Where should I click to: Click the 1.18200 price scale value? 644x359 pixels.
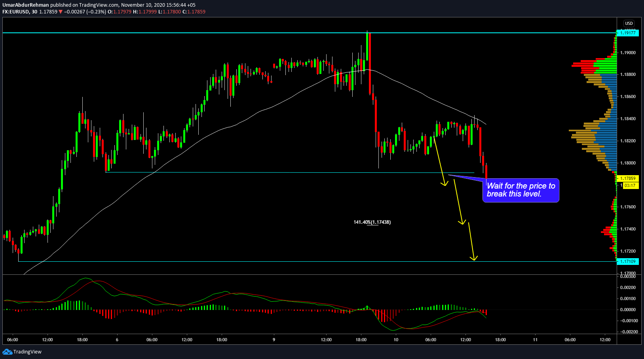point(628,141)
